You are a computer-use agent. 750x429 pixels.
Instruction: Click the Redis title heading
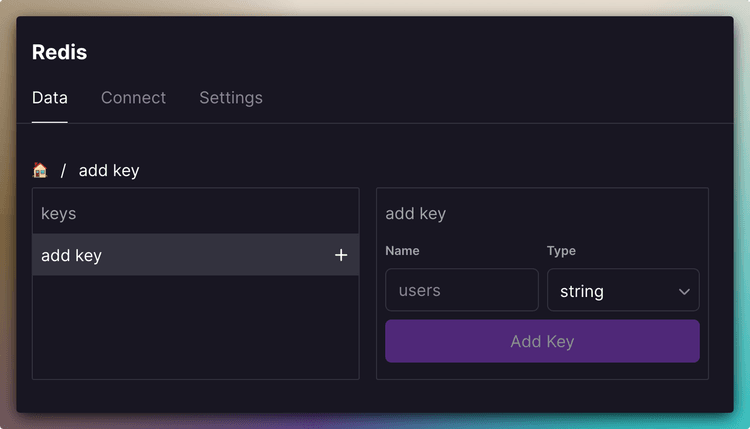pos(59,52)
